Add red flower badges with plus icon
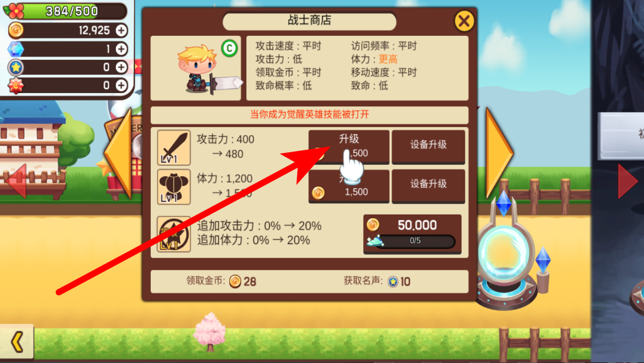Screen dimensions: 644x363 (x=121, y=85)
